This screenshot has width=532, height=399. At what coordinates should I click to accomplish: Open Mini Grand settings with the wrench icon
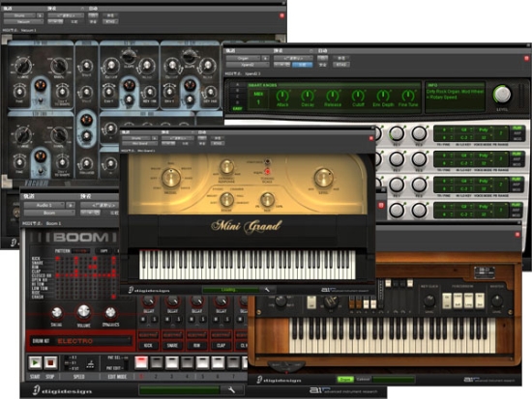267,290
